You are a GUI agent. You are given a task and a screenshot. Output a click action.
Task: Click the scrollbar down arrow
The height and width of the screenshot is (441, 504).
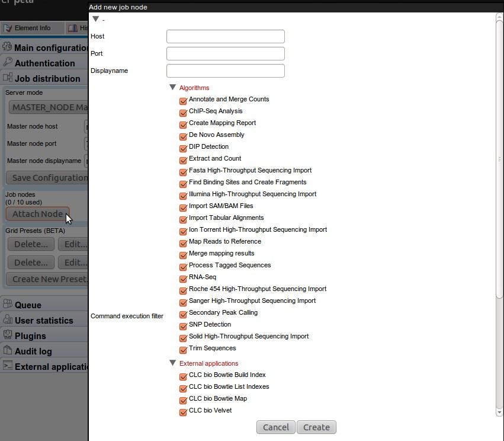[x=499, y=412]
